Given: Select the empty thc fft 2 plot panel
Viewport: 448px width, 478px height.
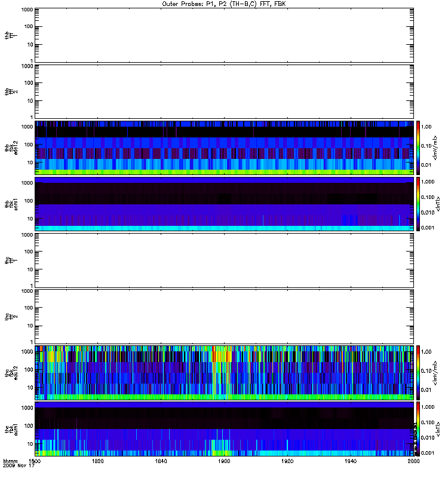Looking at the screenshot, I should pos(225,317).
